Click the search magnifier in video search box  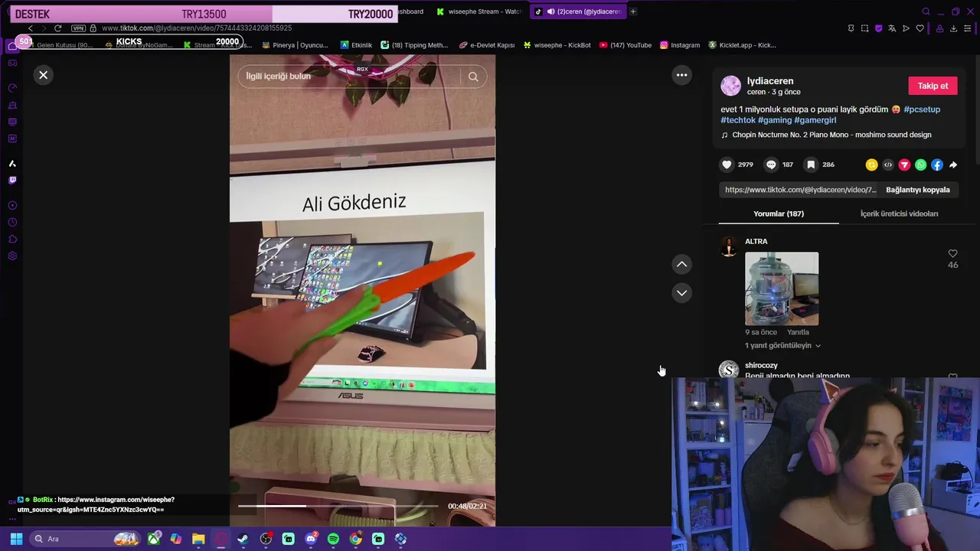pyautogui.click(x=473, y=77)
